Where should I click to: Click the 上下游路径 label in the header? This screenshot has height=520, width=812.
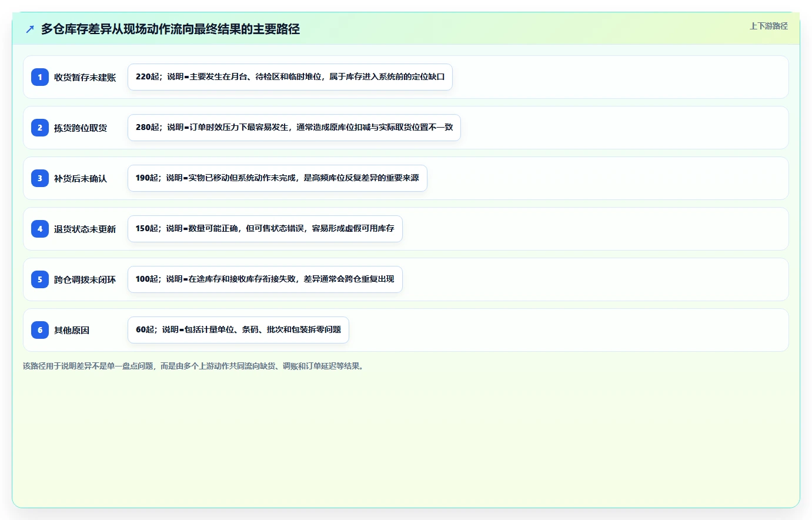(768, 26)
